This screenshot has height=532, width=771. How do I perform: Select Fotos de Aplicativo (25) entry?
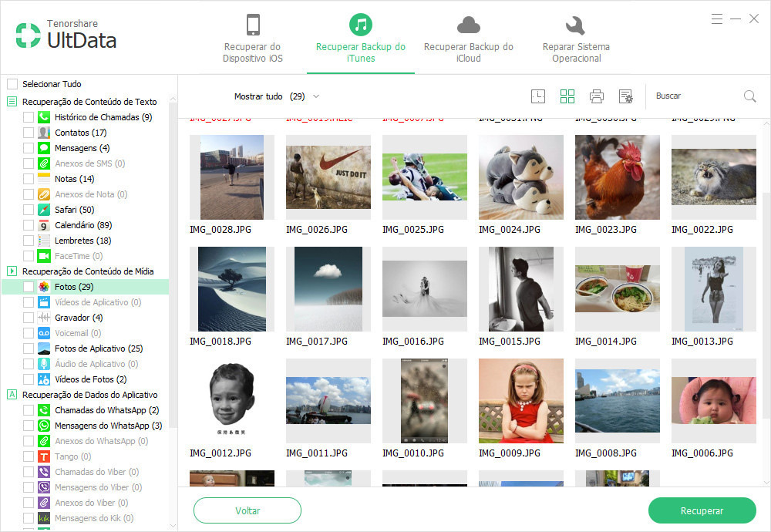(99, 348)
